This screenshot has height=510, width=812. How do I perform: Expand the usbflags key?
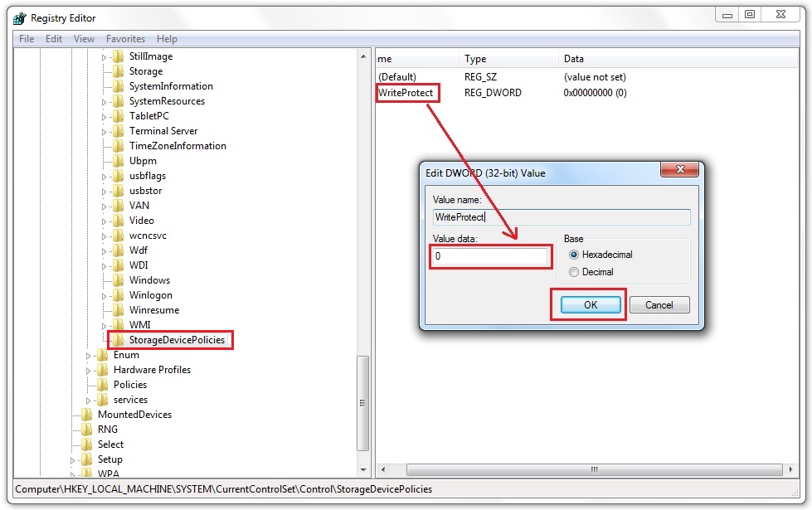click(x=104, y=177)
